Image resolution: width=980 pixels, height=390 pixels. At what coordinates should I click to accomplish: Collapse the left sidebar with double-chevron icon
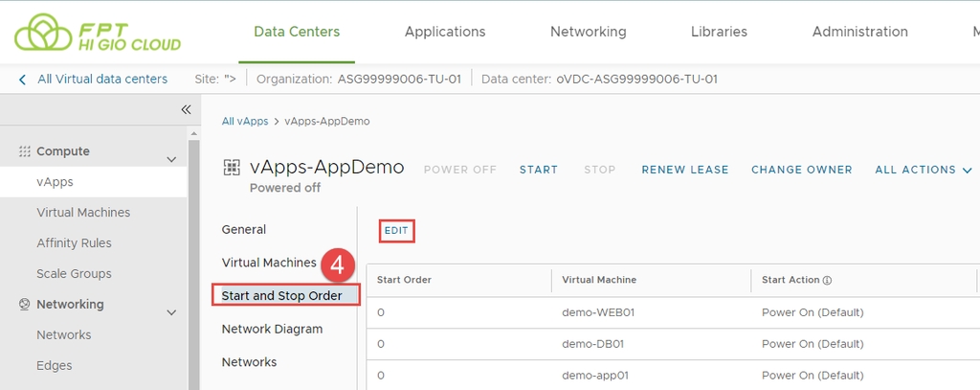186,109
